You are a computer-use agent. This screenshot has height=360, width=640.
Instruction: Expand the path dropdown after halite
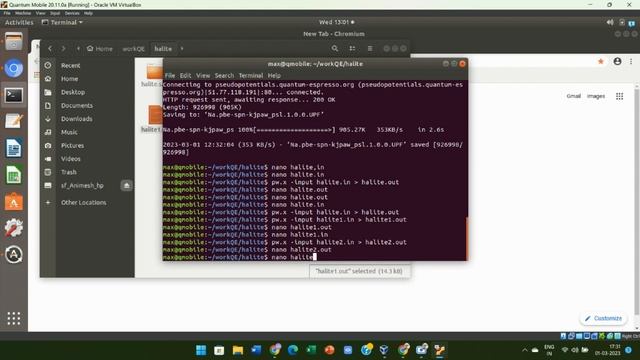(182, 49)
